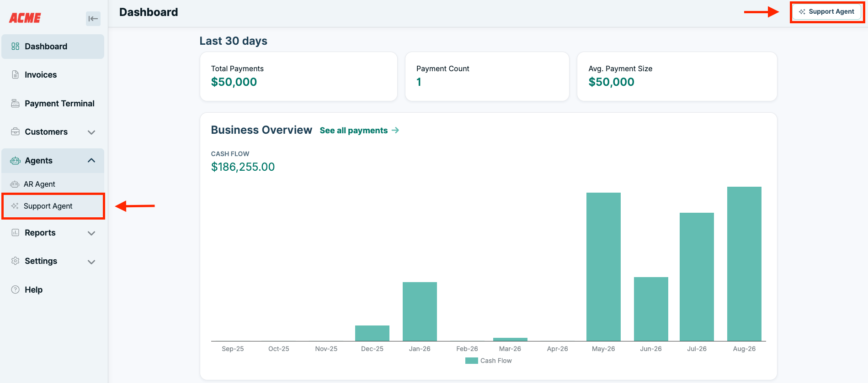Go to Invoices in the sidebar

pos(53,75)
